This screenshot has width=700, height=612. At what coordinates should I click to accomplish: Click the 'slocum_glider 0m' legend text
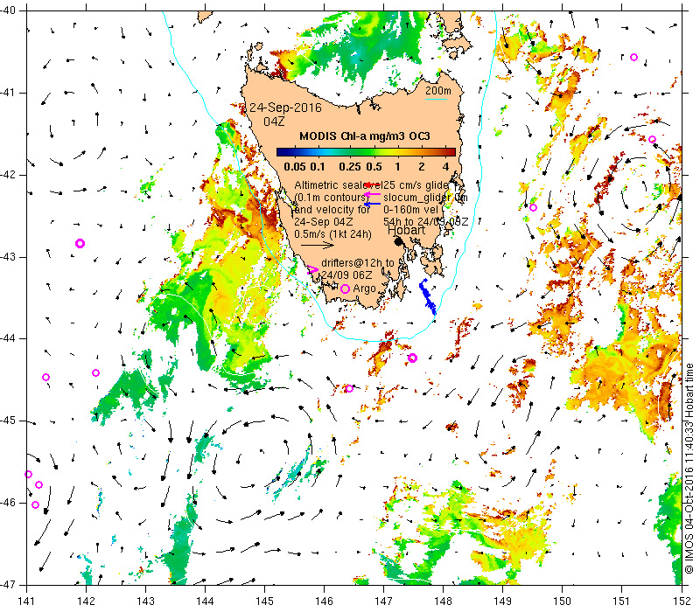click(425, 198)
